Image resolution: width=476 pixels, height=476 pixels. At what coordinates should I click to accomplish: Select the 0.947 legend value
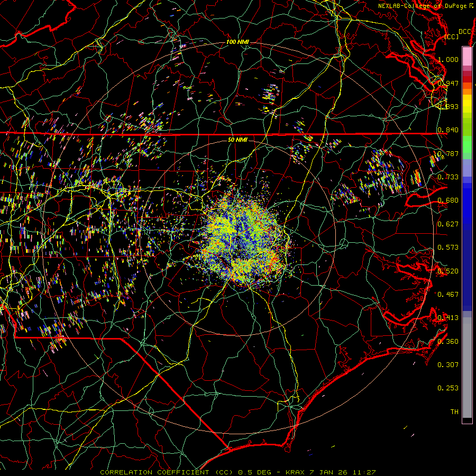click(448, 83)
